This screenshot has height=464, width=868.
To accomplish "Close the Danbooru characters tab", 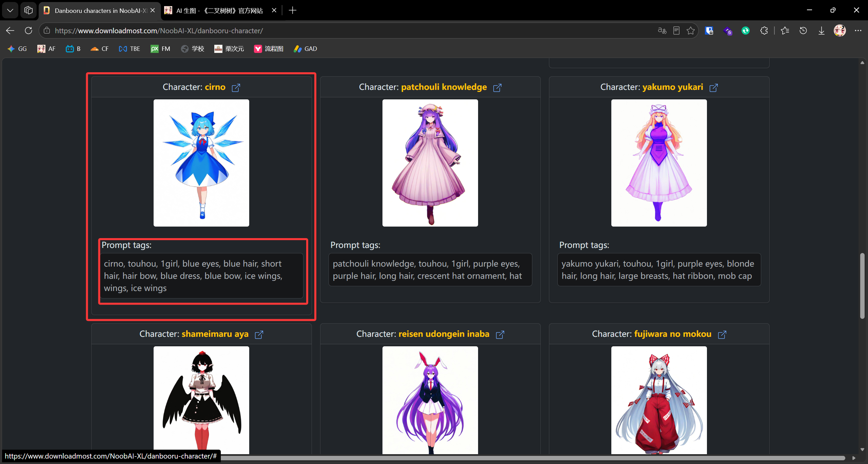I will point(153,11).
